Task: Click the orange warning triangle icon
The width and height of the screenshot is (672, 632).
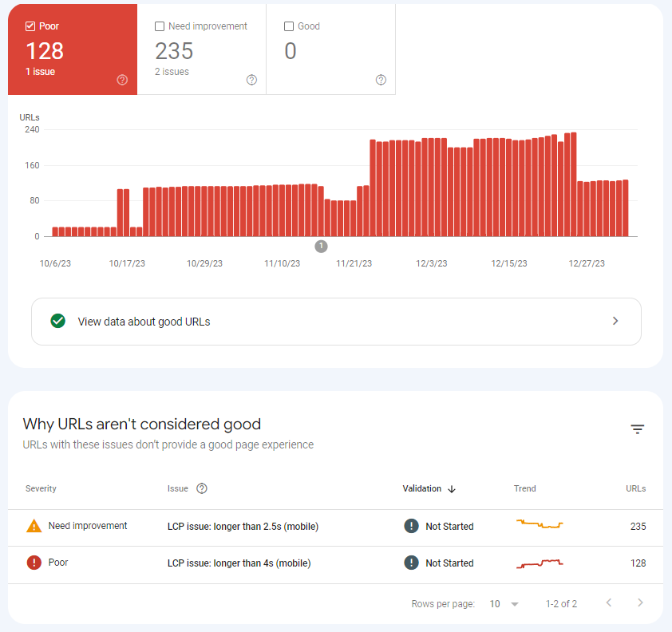Action: (34, 526)
